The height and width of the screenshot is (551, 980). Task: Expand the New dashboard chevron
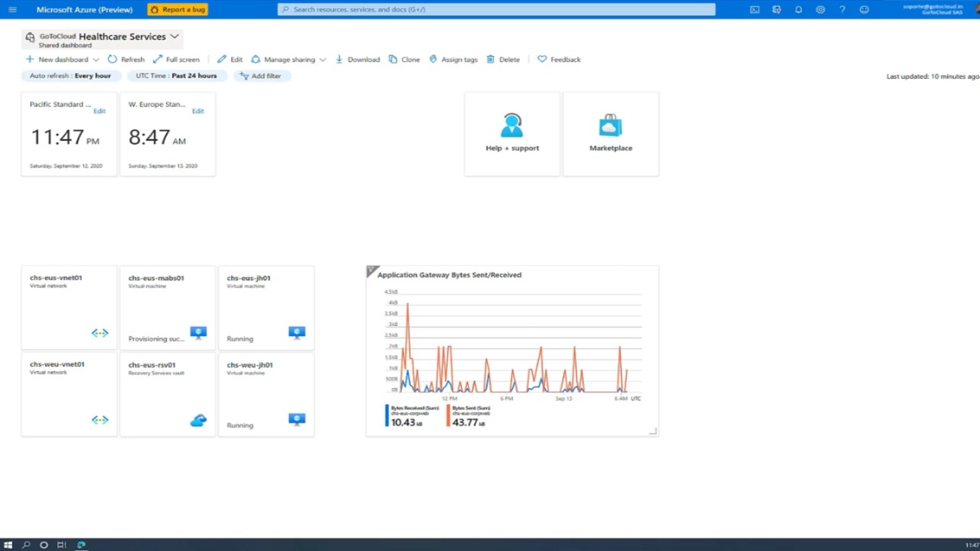coord(96,60)
